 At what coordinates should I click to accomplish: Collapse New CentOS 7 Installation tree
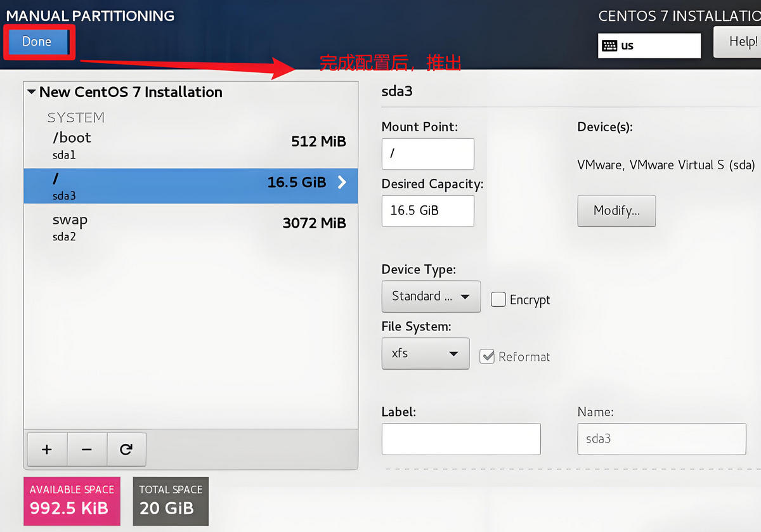32,92
